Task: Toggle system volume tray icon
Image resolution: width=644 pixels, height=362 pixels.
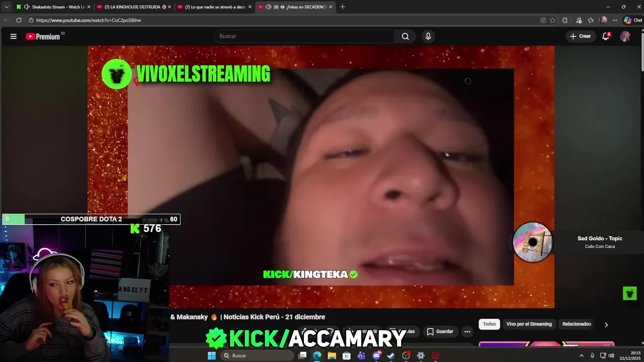Action: [x=611, y=355]
